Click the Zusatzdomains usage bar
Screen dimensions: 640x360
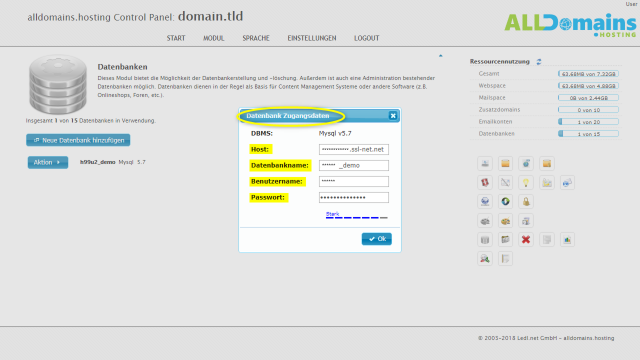tap(588, 110)
